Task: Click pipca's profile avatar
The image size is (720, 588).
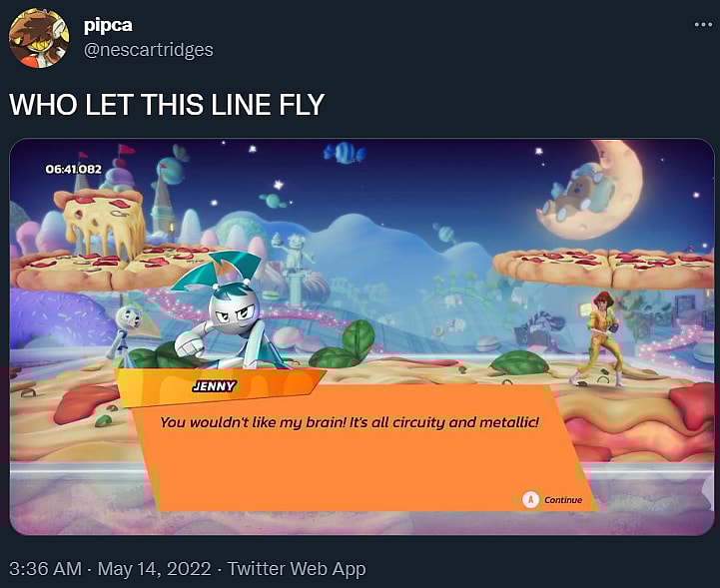Action: pos(38,37)
